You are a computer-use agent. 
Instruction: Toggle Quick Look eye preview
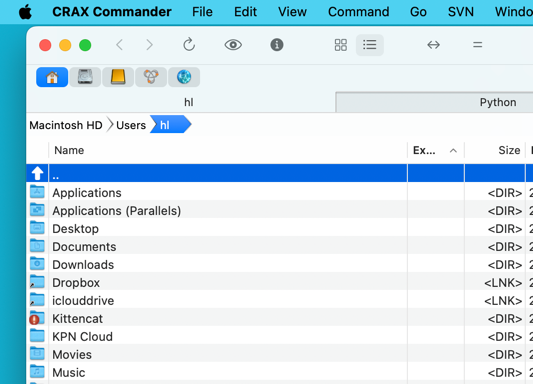click(233, 45)
